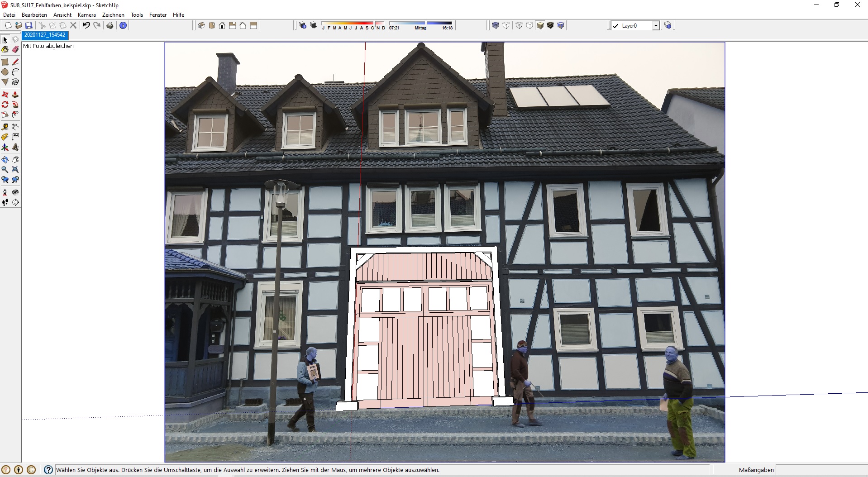Switch to scene tab 20201127_154542
This screenshot has width=868, height=477.
coord(45,35)
